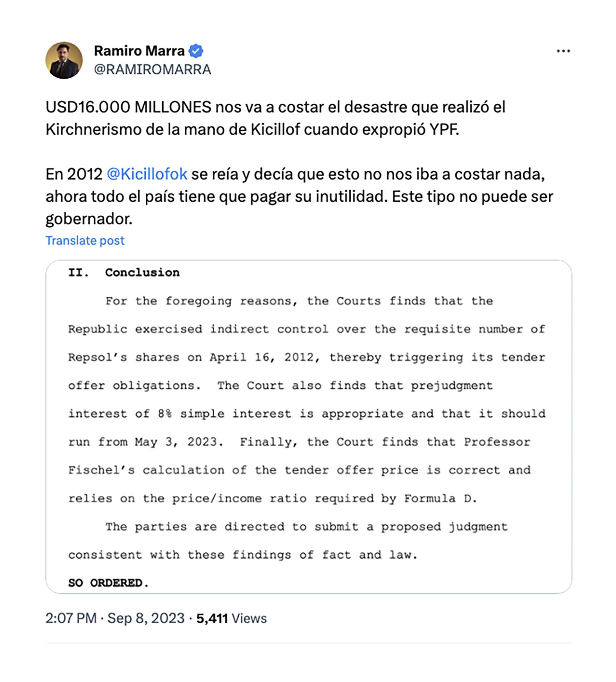Click the blue verified checkmark badge

click(x=195, y=51)
